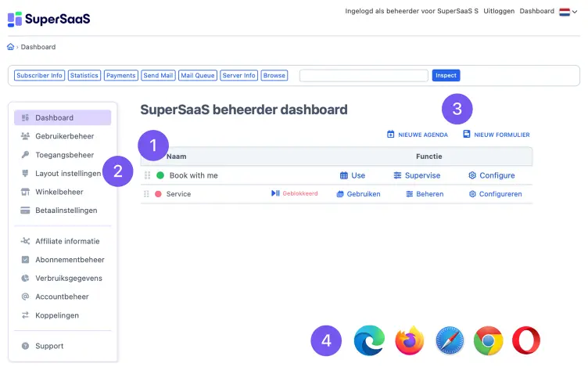
Task: Click the Betaalinstellingen card icon
Action: (25, 210)
